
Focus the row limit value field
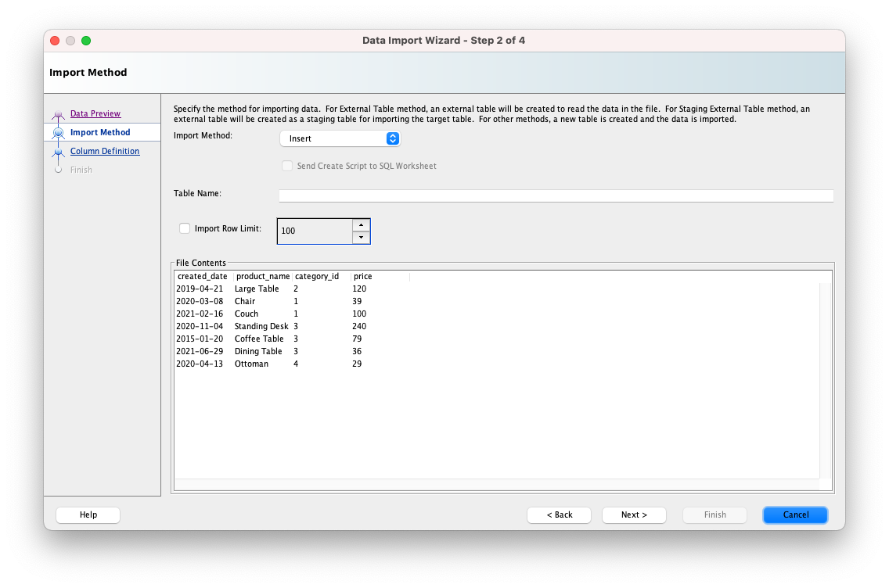[x=315, y=231]
